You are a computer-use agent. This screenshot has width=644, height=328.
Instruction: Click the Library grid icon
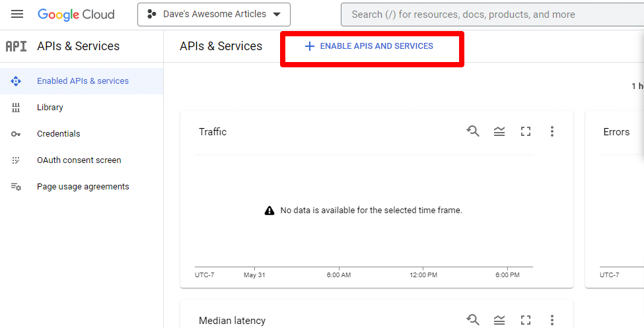(x=16, y=108)
